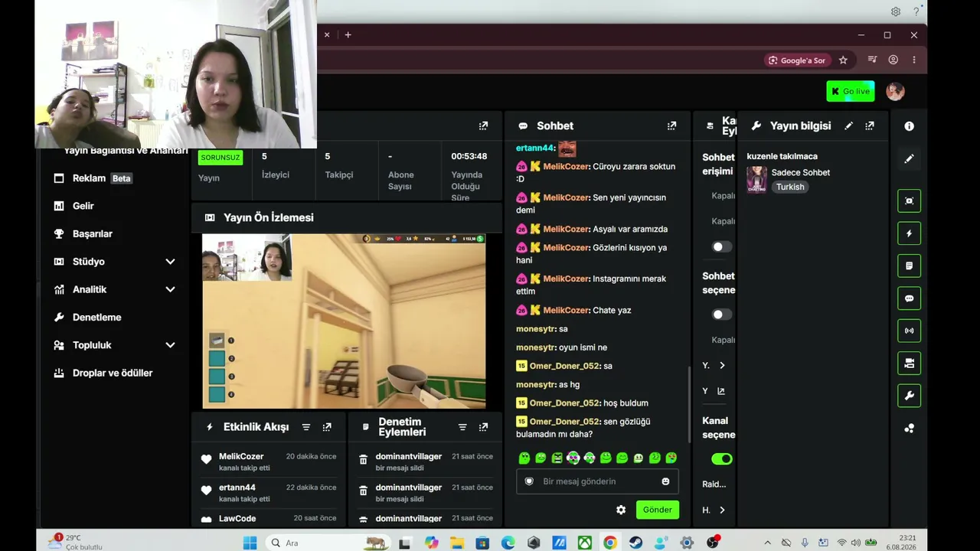980x551 pixels.
Task: Expand the chevron next to H.
Action: tap(721, 510)
